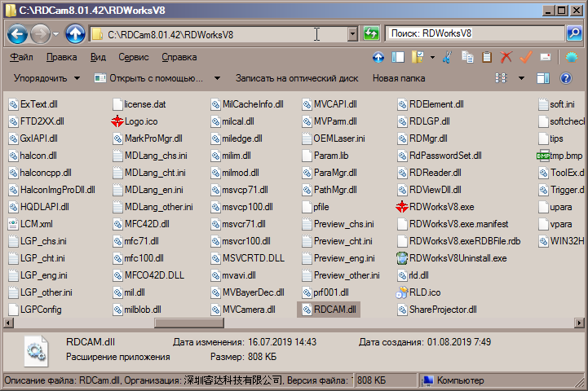Click Записать на оптический диск button
Image resolution: width=588 pixels, height=391 pixels.
[297, 78]
